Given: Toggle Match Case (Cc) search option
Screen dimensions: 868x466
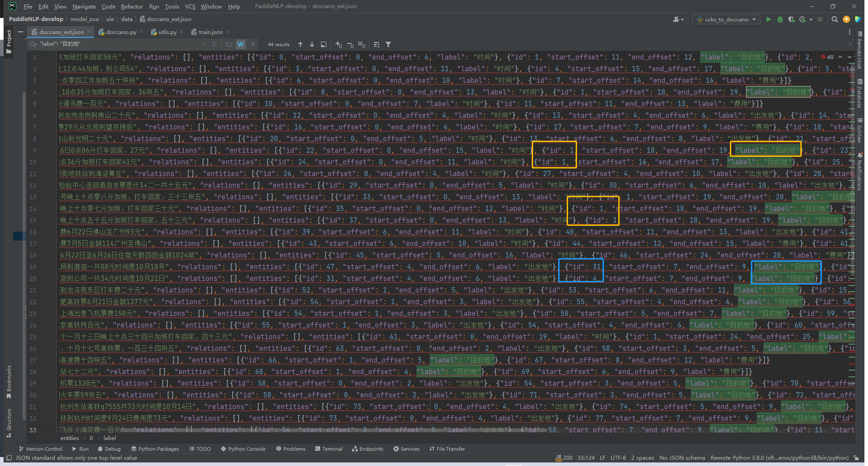Looking at the screenshot, I should [229, 44].
